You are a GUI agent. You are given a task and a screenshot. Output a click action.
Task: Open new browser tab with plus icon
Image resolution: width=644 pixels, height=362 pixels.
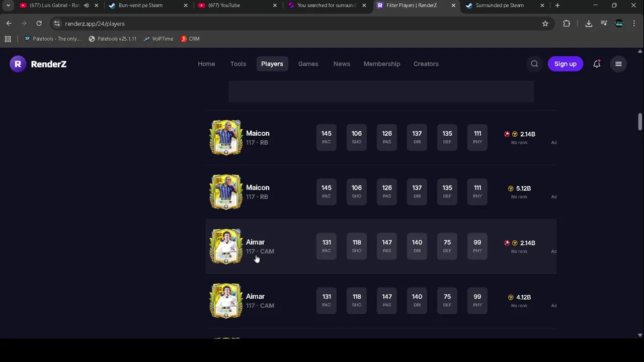tap(557, 6)
